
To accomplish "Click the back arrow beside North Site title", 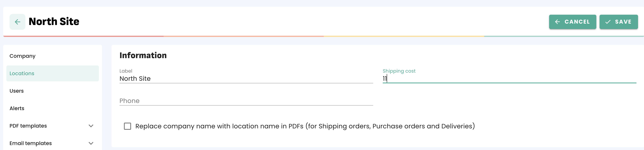I will point(17,22).
